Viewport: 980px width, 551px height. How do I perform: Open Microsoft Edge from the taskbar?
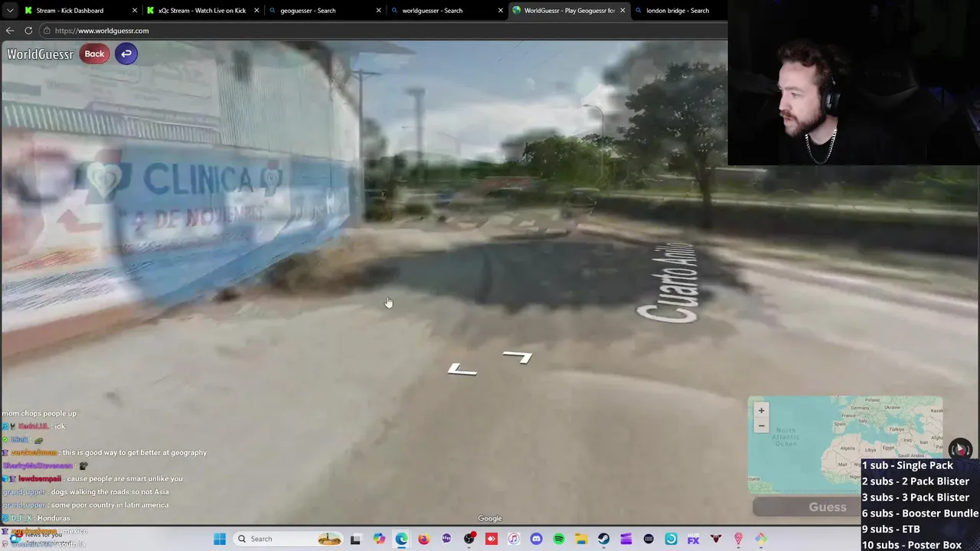pos(401,540)
